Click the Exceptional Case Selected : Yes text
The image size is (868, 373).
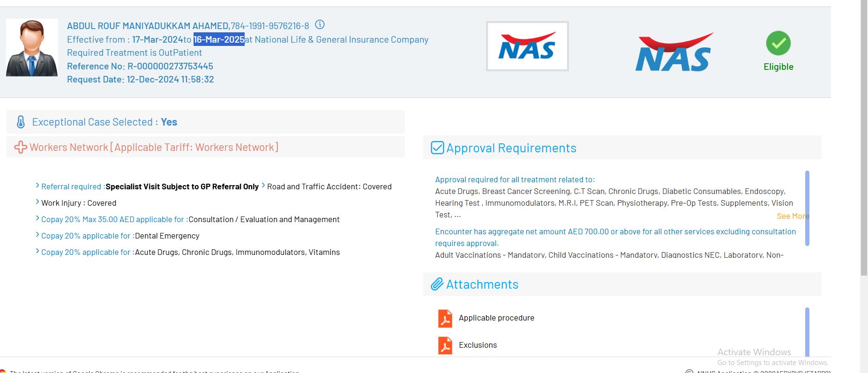[105, 122]
